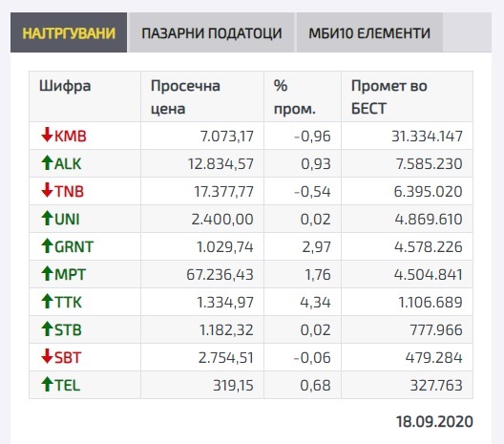This screenshot has width=504, height=444.
Task: Click the Промет во БЕСТ column header
Action: [388, 97]
